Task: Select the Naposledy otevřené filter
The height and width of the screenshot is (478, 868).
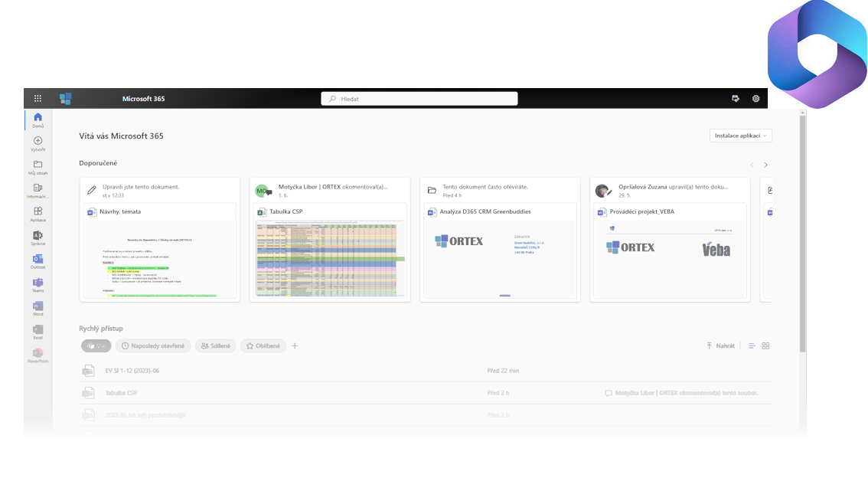Action: click(153, 345)
